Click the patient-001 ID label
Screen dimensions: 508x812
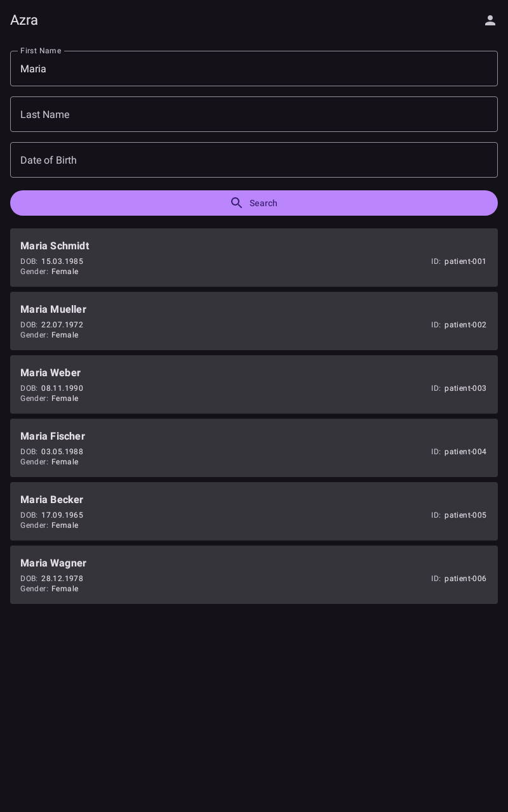click(x=465, y=261)
